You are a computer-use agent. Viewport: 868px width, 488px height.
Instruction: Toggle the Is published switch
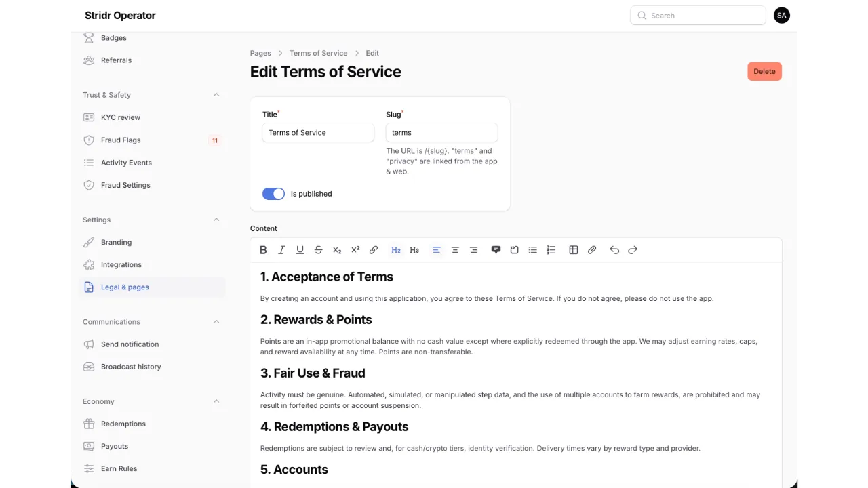point(273,194)
